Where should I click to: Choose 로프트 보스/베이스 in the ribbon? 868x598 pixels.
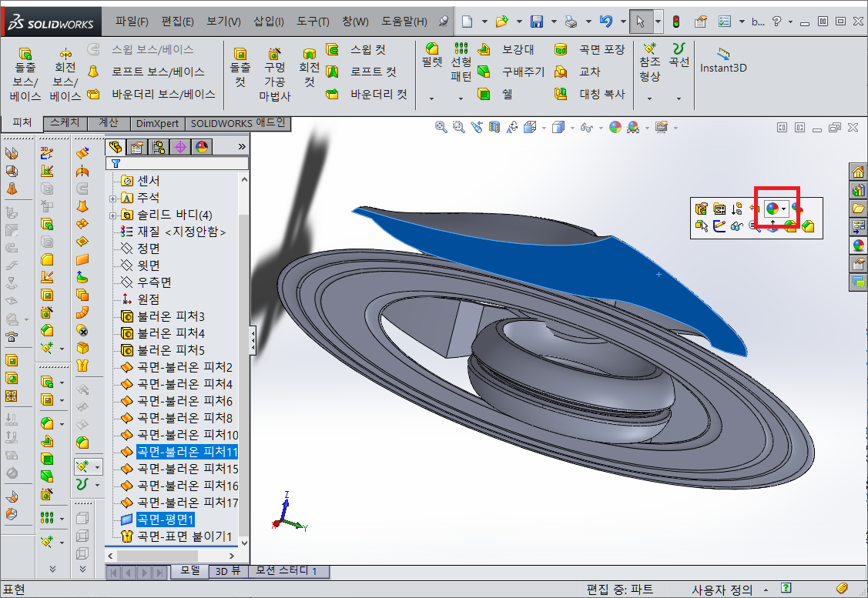click(x=146, y=72)
